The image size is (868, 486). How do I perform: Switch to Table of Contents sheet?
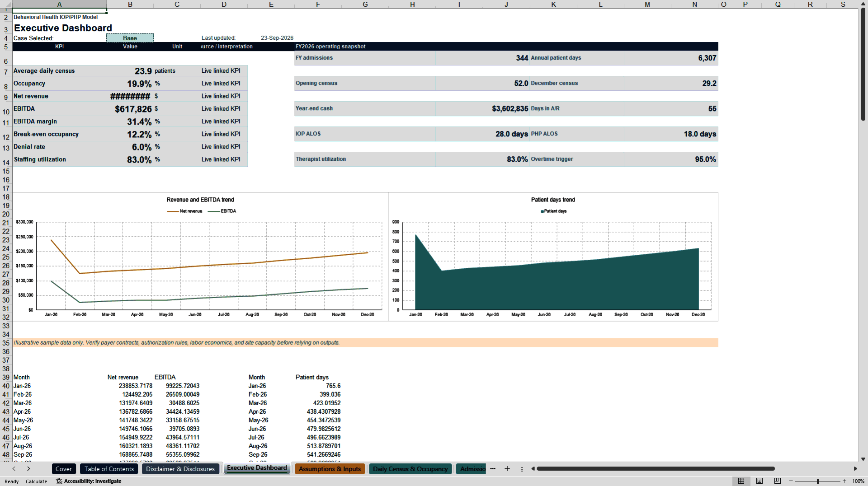point(109,469)
